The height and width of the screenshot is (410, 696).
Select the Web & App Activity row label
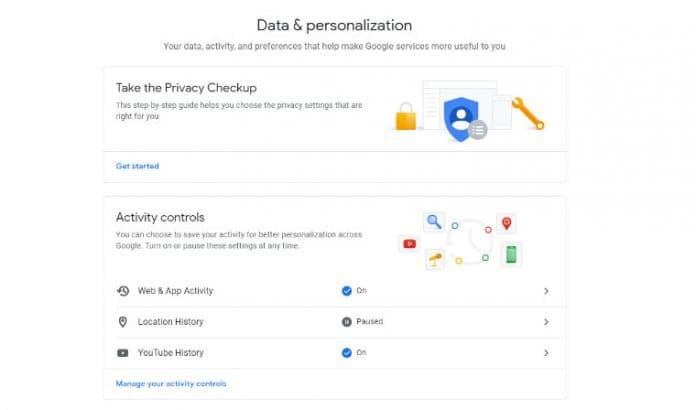pos(175,291)
